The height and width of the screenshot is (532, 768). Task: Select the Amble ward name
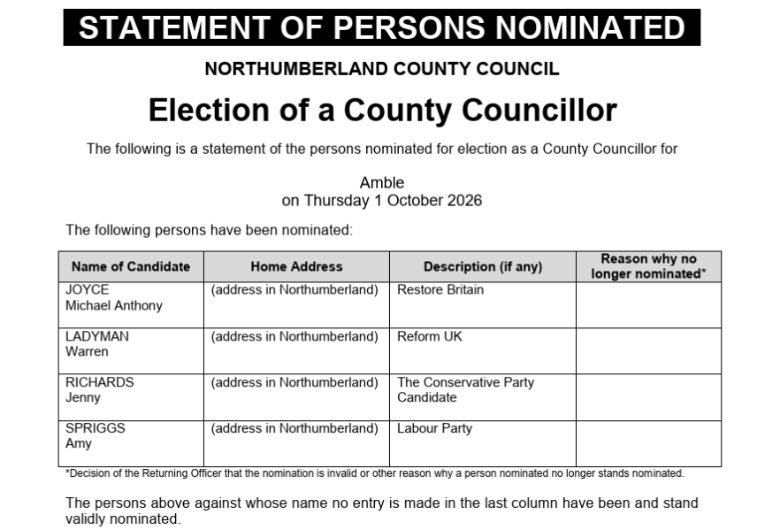382,183
